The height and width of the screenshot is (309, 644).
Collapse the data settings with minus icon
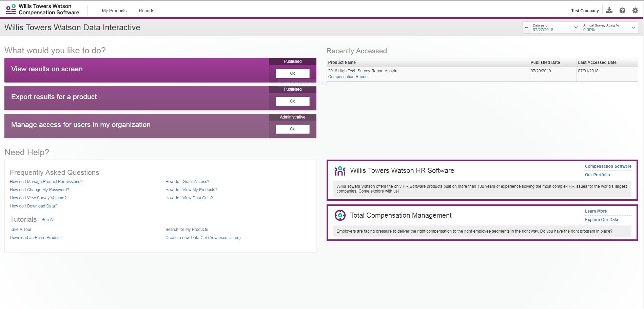[526, 28]
